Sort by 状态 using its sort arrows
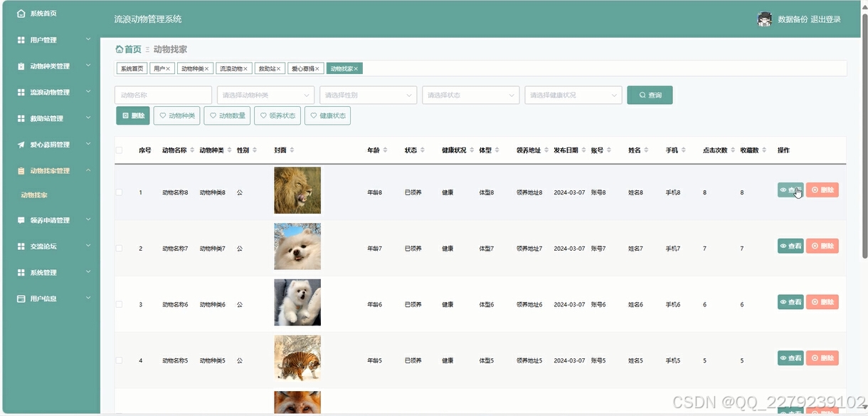Viewport: 868px width, 416px height. pyautogui.click(x=423, y=150)
